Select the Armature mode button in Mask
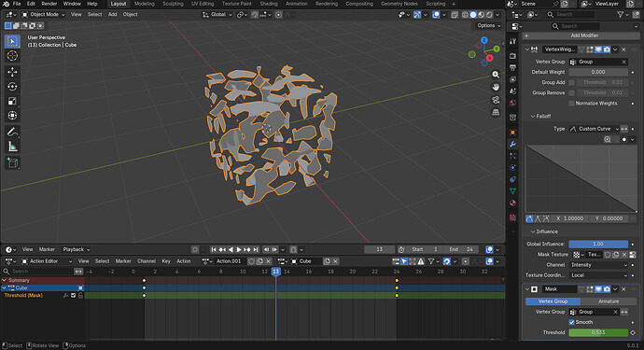Image resolution: width=644 pixels, height=350 pixels. point(609,301)
